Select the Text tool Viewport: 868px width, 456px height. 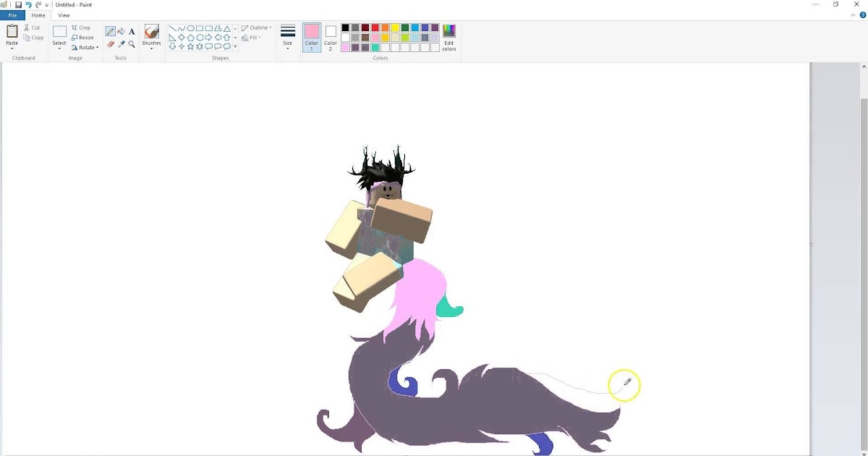click(x=132, y=31)
